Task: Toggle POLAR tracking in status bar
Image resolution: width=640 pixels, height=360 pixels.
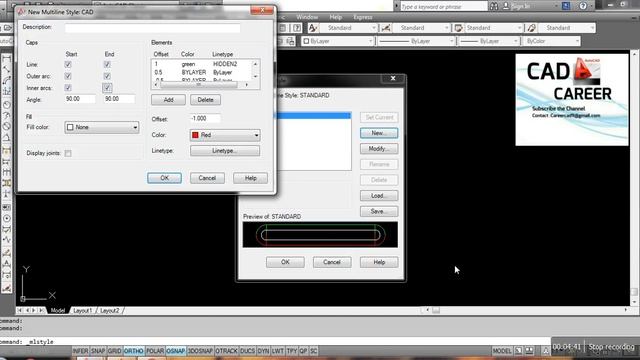Action: coord(155,351)
